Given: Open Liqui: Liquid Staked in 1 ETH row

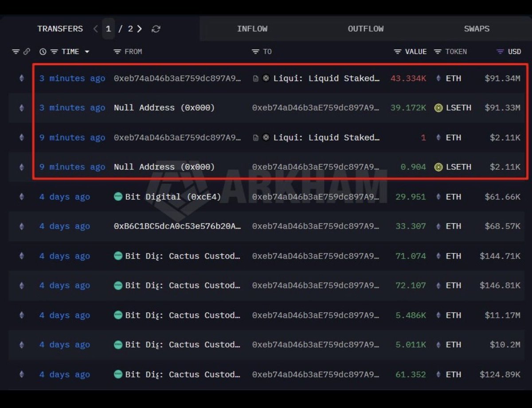Looking at the screenshot, I should (x=326, y=137).
